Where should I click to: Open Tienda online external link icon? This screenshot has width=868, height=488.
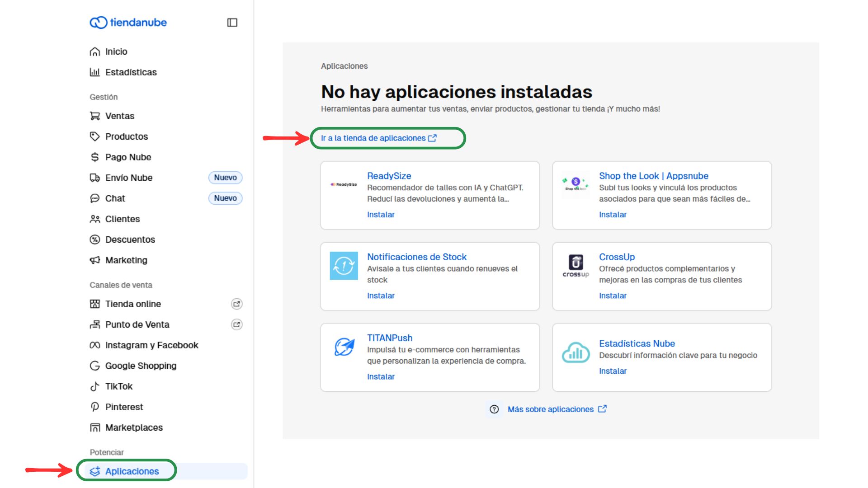pyautogui.click(x=236, y=304)
